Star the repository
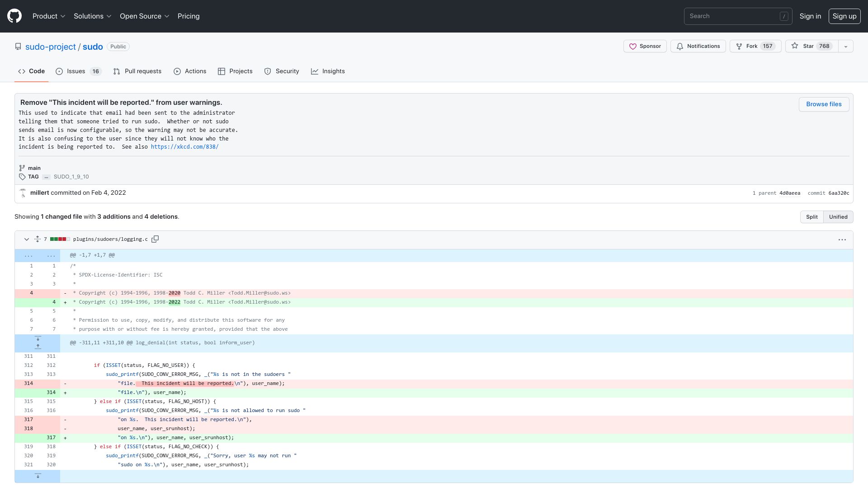This screenshot has width=868, height=488. pos(811,46)
